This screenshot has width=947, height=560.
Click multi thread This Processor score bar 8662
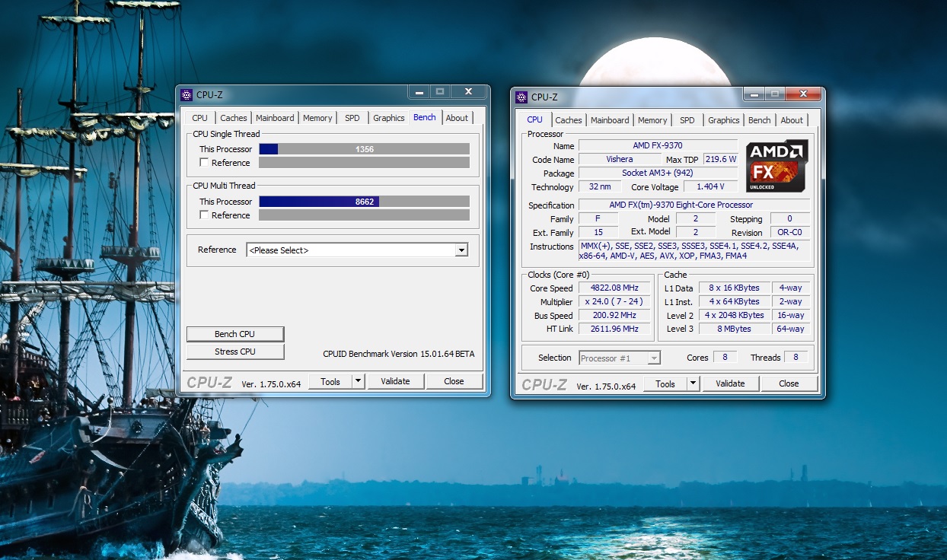point(364,202)
